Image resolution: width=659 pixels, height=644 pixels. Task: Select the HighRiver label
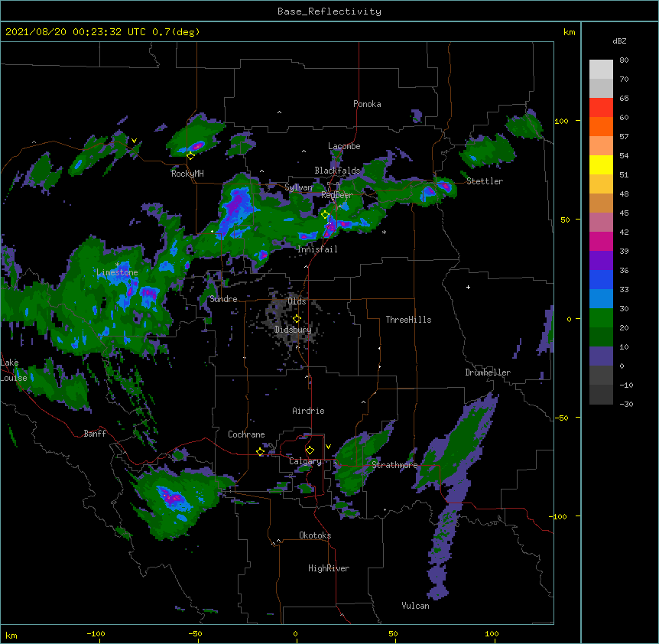(329, 568)
